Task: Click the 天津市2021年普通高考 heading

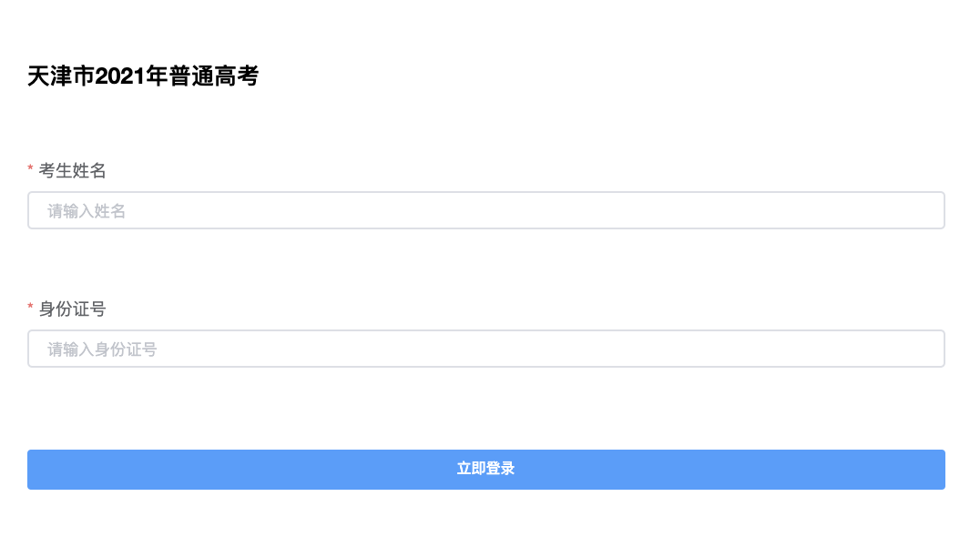Action: click(143, 76)
